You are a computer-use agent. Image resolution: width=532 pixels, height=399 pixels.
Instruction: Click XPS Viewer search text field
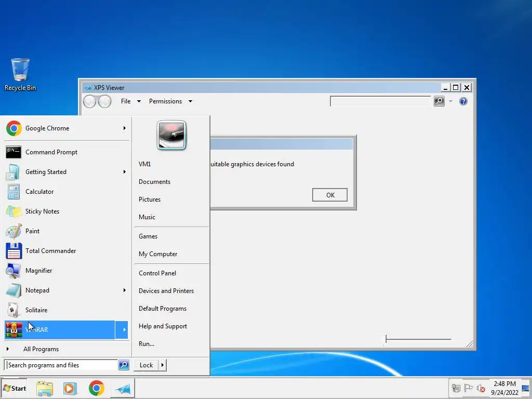380,101
